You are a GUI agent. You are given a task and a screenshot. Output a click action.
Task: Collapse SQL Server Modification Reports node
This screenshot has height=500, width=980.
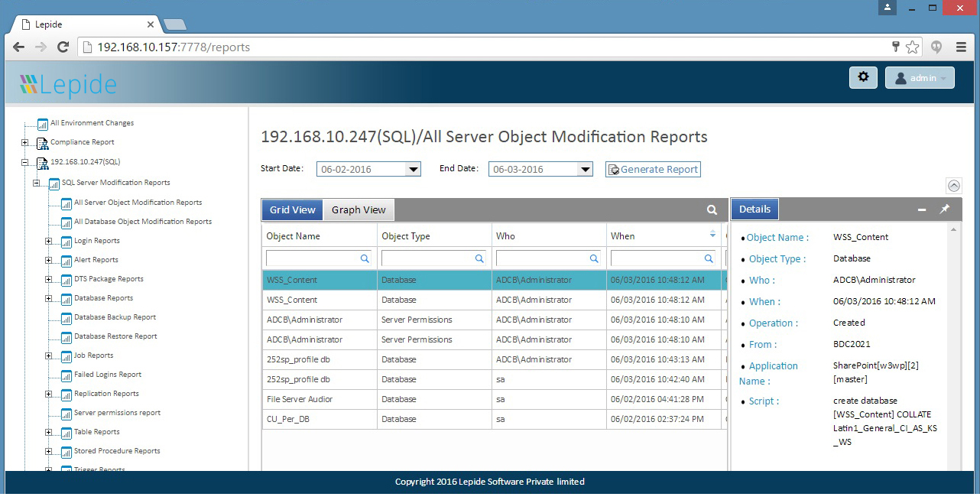37,183
